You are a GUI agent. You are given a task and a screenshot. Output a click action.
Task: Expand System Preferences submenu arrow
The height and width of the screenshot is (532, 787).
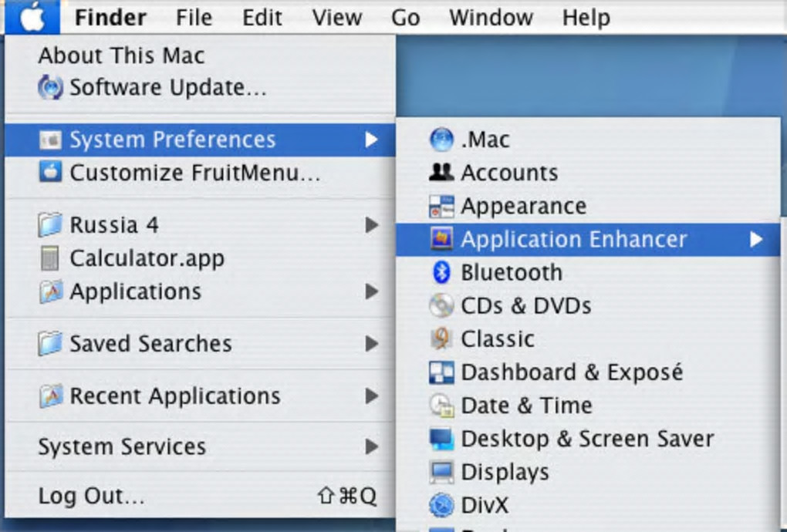click(371, 140)
